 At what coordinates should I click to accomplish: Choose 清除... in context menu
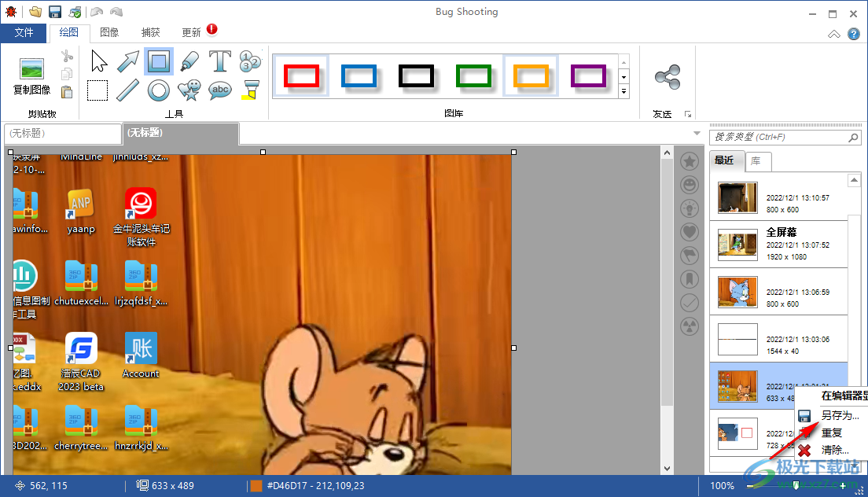[x=835, y=450]
